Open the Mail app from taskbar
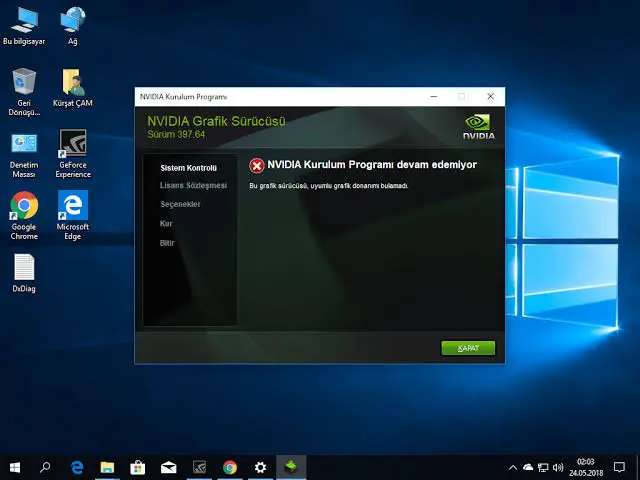Viewport: 640px width, 480px height. 168,467
